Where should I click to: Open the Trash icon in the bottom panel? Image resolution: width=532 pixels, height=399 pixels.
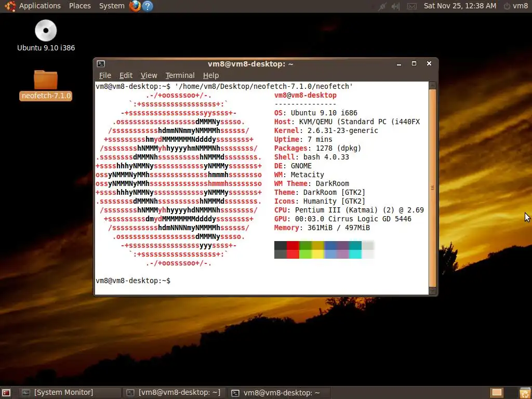(525, 393)
